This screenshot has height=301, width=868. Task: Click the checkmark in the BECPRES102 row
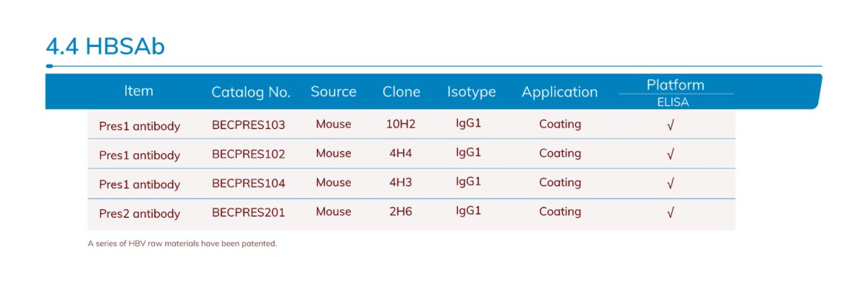point(671,154)
